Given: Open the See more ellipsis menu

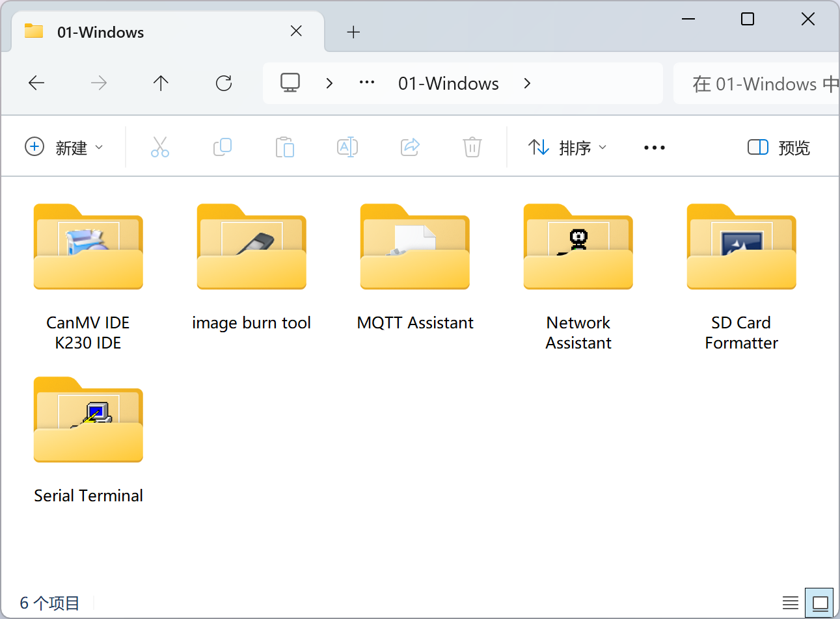Looking at the screenshot, I should (x=654, y=148).
